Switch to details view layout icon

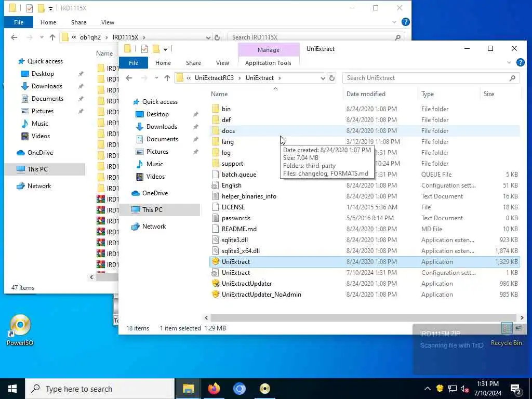click(507, 328)
